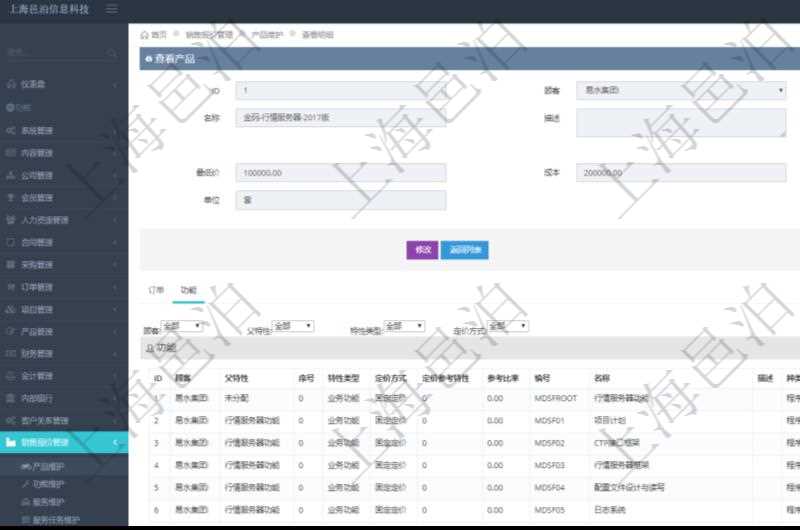Click the 人力资源管理 sidebar icon
800x530 pixels.
point(11,220)
